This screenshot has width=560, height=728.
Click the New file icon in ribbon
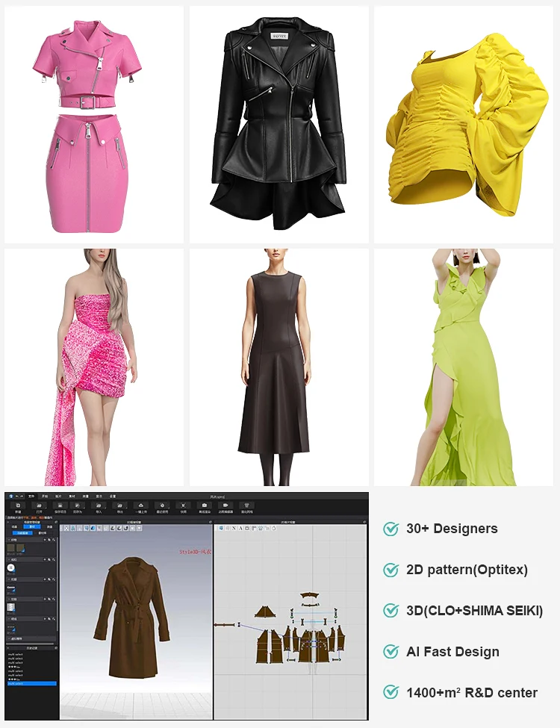click(x=18, y=505)
